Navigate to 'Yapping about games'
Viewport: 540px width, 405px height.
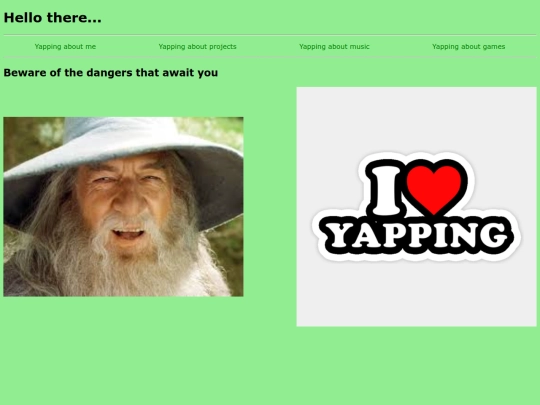(x=468, y=46)
